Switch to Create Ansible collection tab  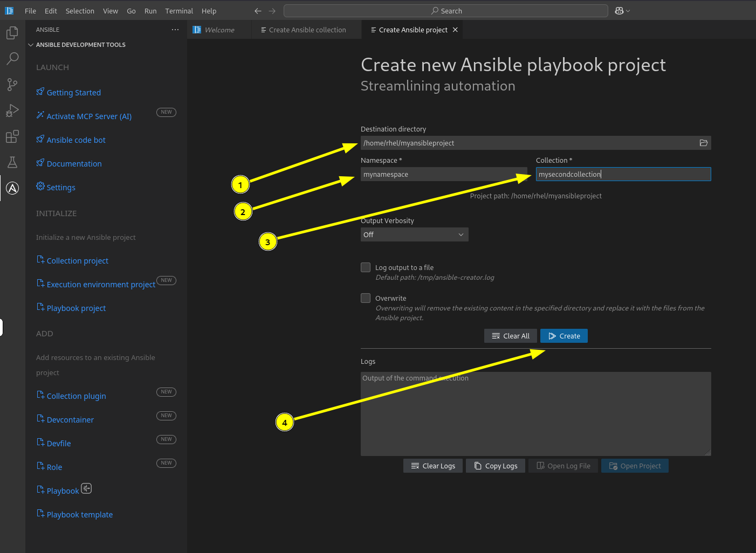307,30
